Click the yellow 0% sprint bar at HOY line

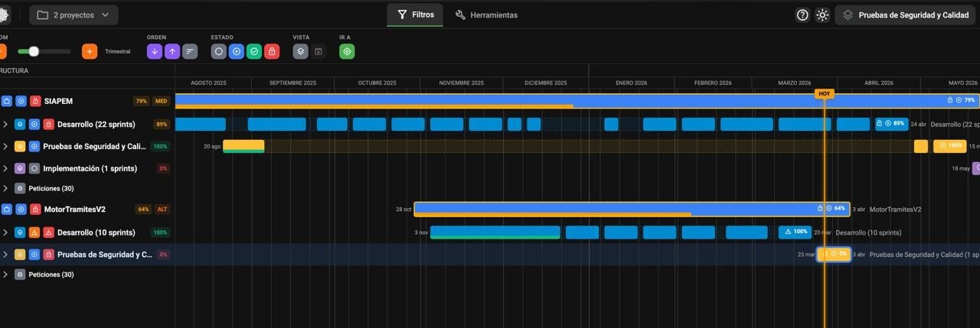coord(834,254)
